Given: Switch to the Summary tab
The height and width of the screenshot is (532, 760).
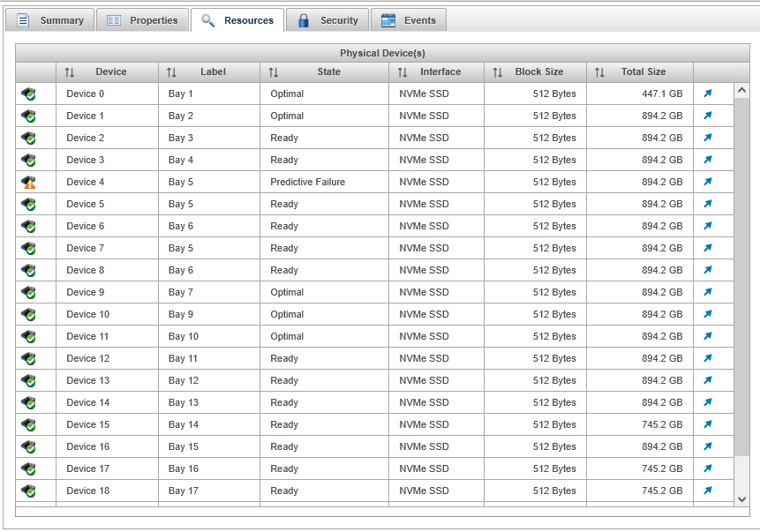Looking at the screenshot, I should pyautogui.click(x=50, y=20).
